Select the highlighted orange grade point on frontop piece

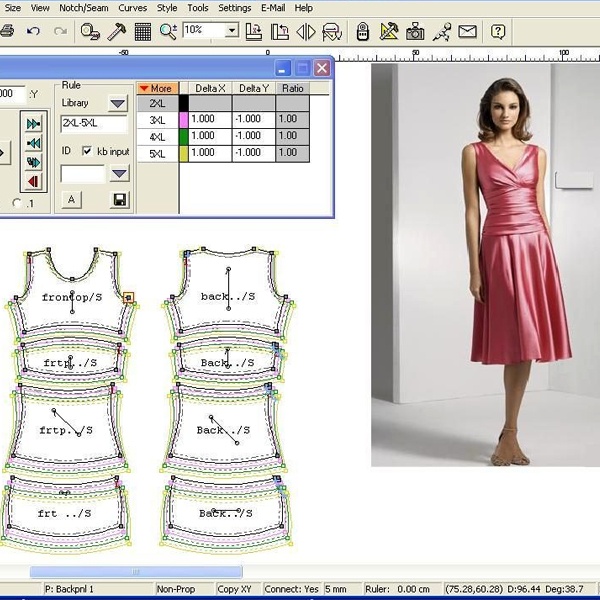[x=129, y=297]
